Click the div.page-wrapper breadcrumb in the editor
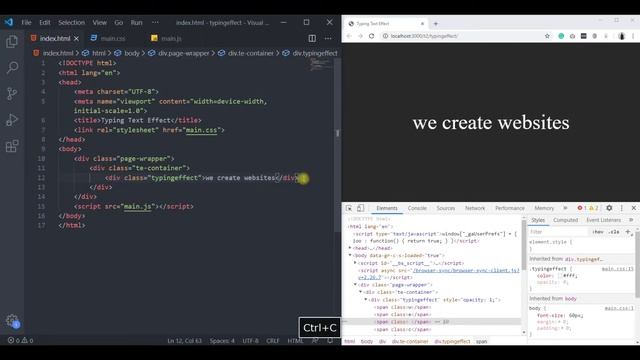This screenshot has height=360, width=640. tap(183, 53)
